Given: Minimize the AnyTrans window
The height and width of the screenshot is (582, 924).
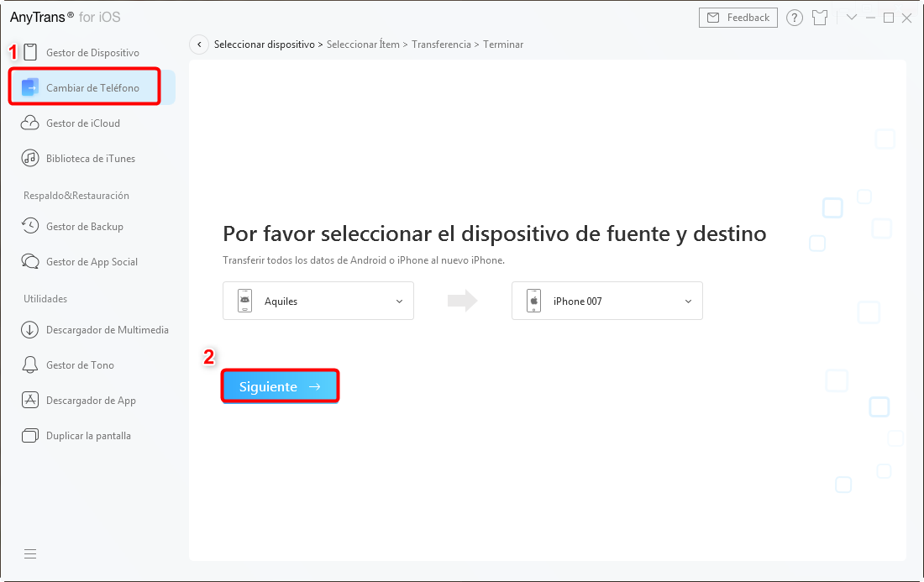Looking at the screenshot, I should point(870,18).
